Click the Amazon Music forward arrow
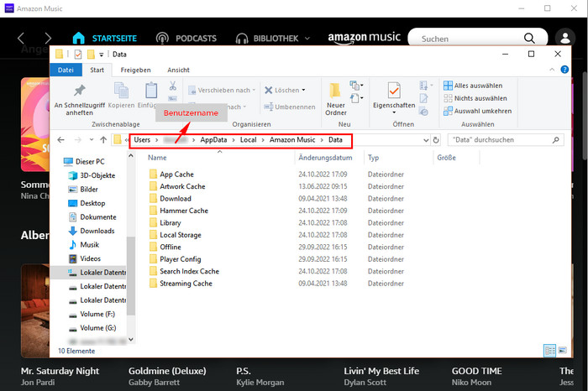Viewport: 588px width, 391px height. (x=48, y=39)
